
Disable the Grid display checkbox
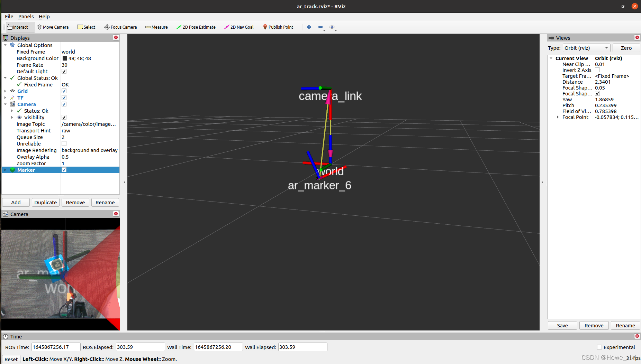click(x=64, y=91)
